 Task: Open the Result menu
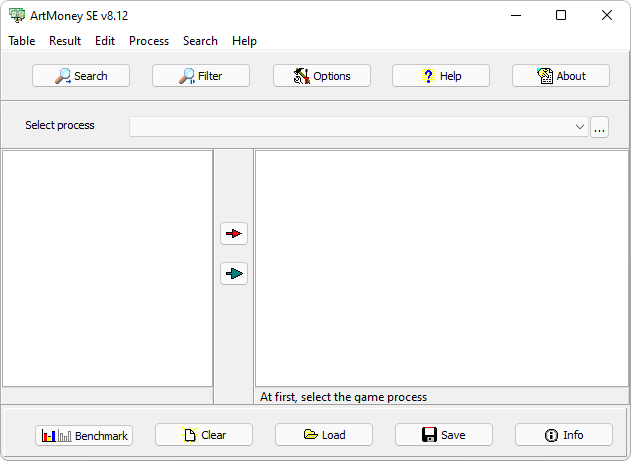(x=65, y=41)
